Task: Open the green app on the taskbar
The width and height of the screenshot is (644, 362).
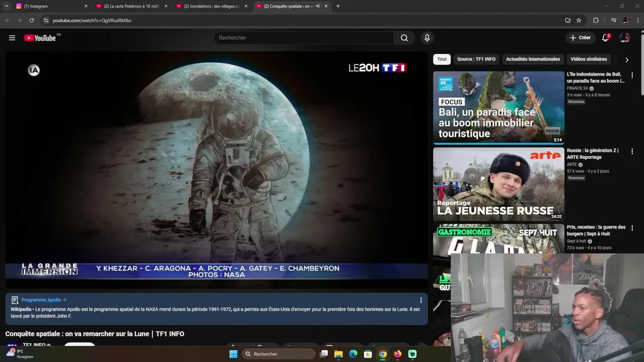Action: [x=413, y=354]
